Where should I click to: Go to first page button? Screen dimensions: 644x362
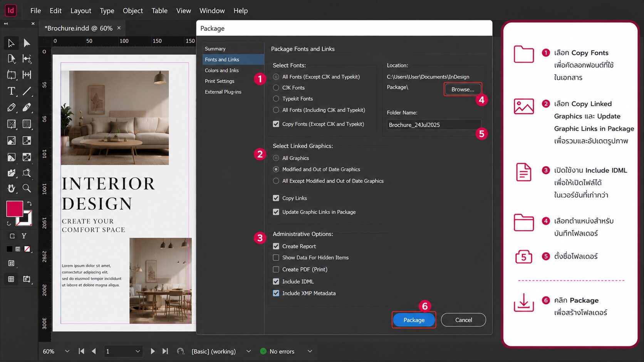[x=81, y=351]
